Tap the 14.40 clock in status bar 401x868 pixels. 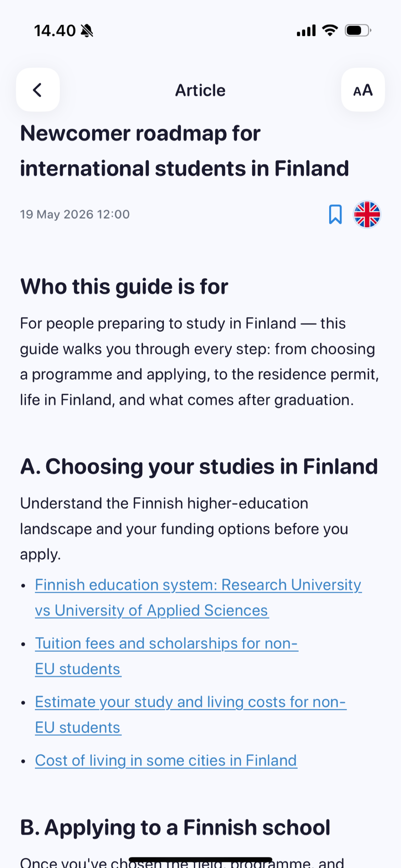tap(55, 31)
